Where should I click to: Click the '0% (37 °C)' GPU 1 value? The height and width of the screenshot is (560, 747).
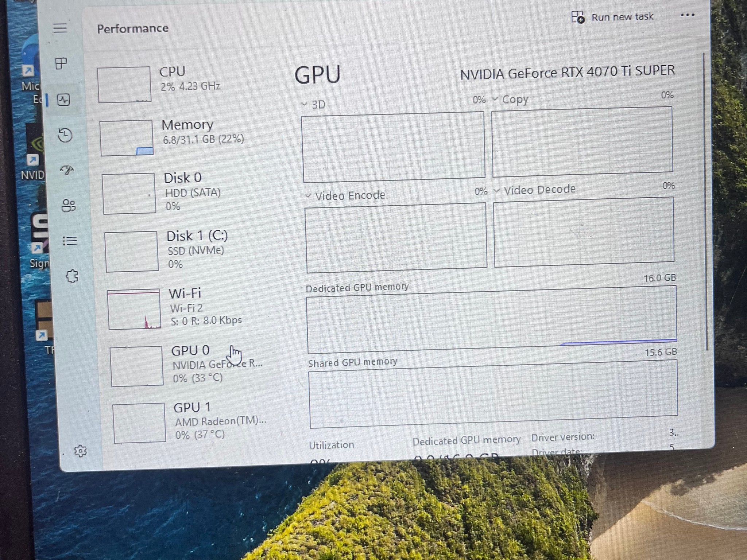tap(200, 435)
